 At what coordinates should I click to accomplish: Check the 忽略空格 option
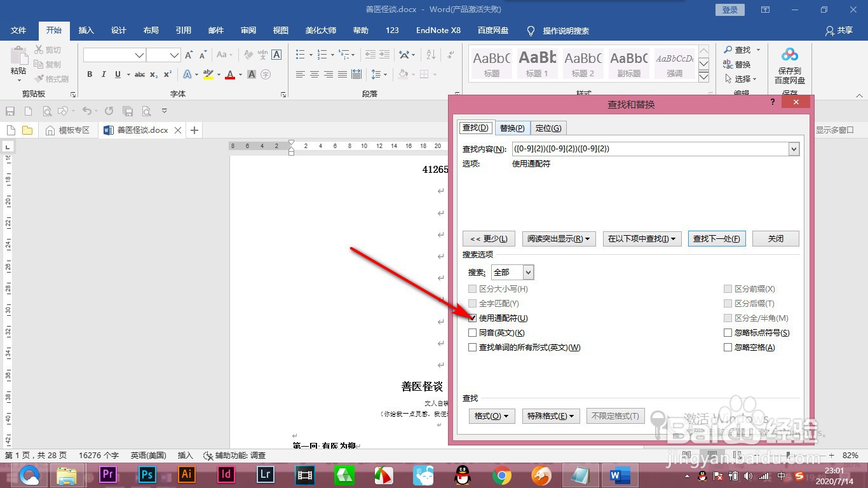click(x=727, y=347)
